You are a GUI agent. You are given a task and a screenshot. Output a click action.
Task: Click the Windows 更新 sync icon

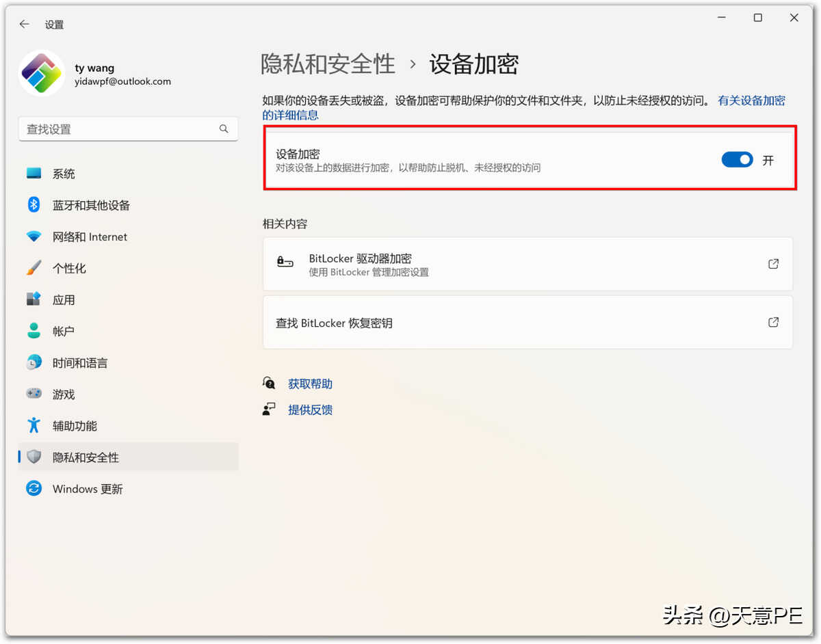click(34, 489)
